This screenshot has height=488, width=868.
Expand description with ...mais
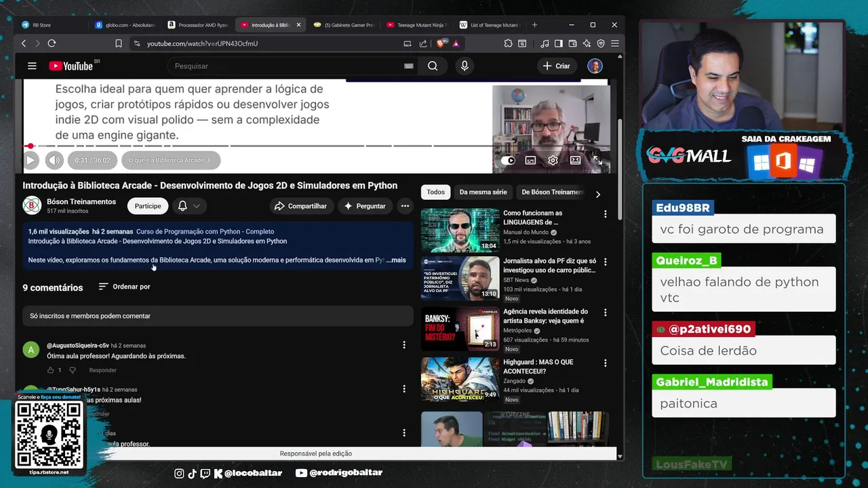pos(395,260)
